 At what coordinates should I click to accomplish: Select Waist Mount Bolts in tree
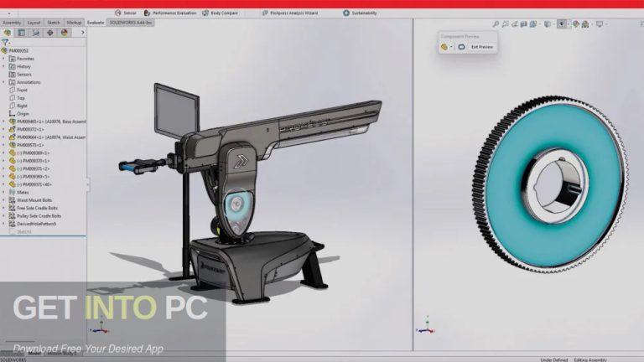(34, 199)
